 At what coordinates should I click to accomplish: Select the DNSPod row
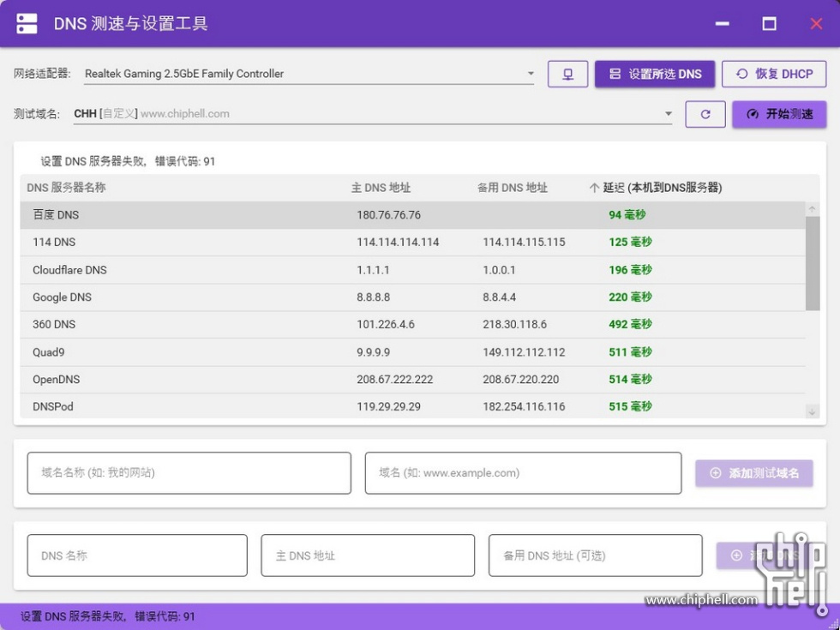[412, 406]
